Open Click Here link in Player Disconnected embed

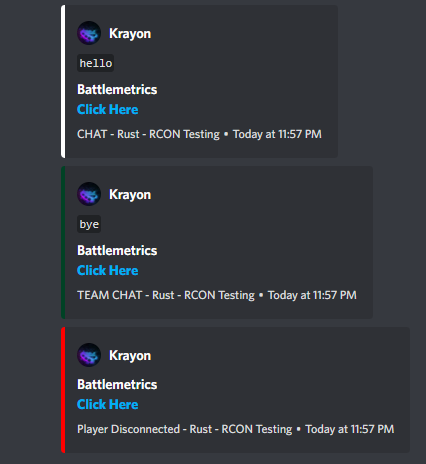[x=107, y=404]
